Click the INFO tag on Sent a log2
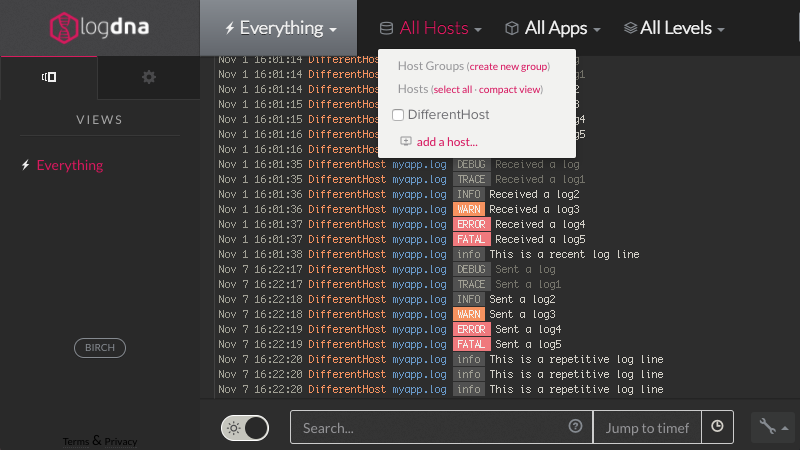This screenshot has height=450, width=800. click(468, 299)
